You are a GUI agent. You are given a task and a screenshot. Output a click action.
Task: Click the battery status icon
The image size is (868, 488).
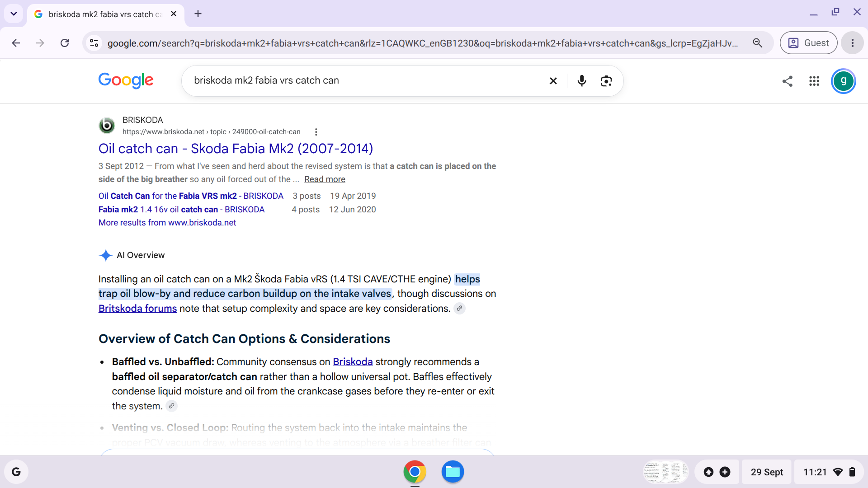click(852, 472)
